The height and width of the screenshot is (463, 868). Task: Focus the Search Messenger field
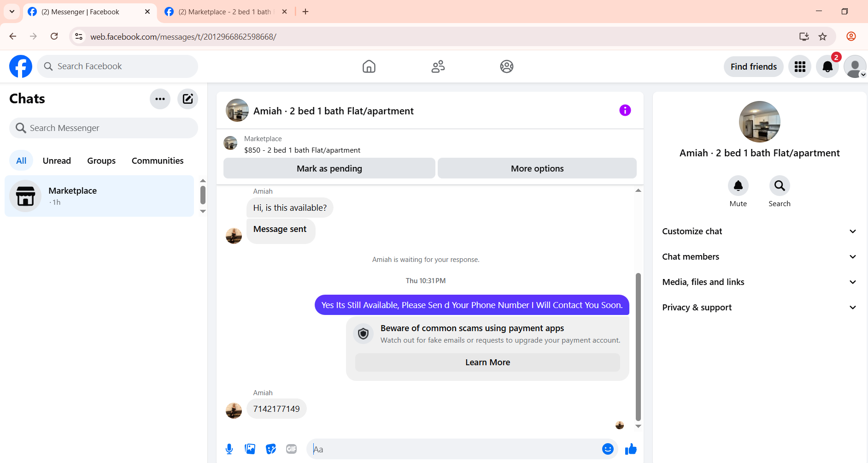104,128
